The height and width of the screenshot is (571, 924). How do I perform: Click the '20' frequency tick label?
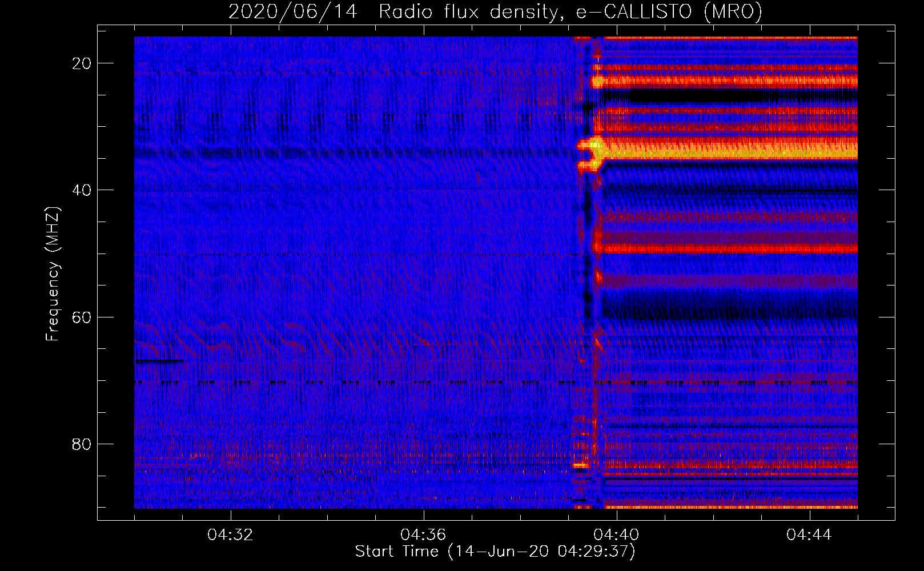coord(82,63)
